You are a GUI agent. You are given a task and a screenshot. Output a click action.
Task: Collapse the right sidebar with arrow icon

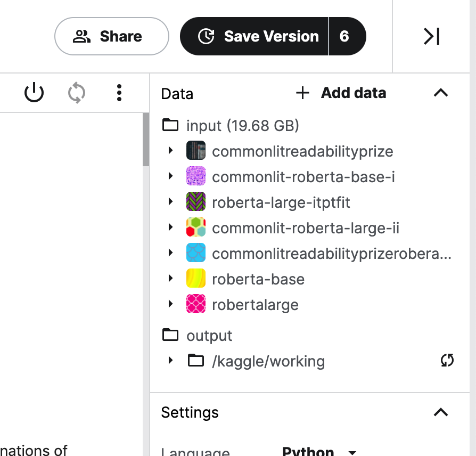click(x=431, y=36)
